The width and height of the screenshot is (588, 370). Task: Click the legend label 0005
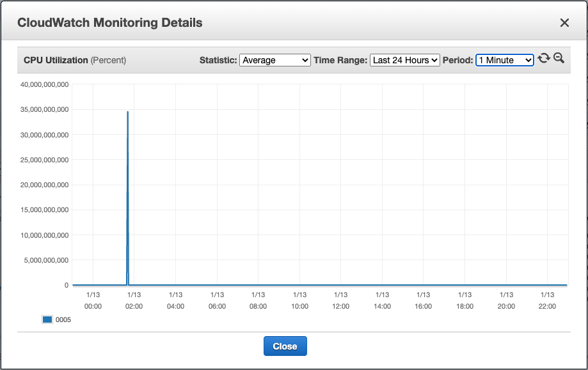pyautogui.click(x=63, y=320)
